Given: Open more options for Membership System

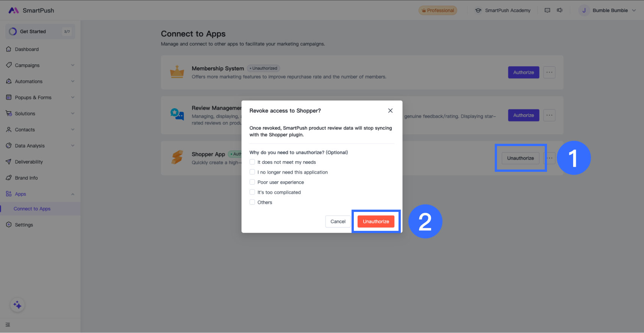Looking at the screenshot, I should tap(549, 72).
